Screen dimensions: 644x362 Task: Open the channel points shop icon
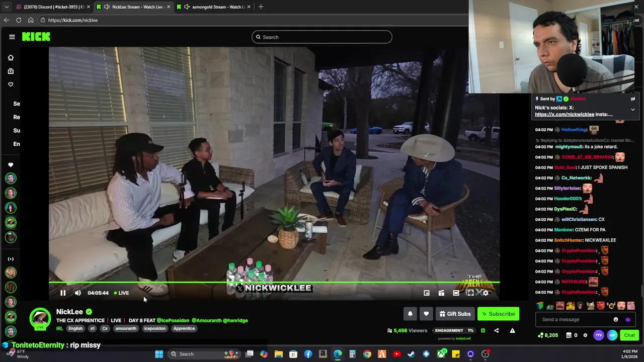(x=569, y=335)
